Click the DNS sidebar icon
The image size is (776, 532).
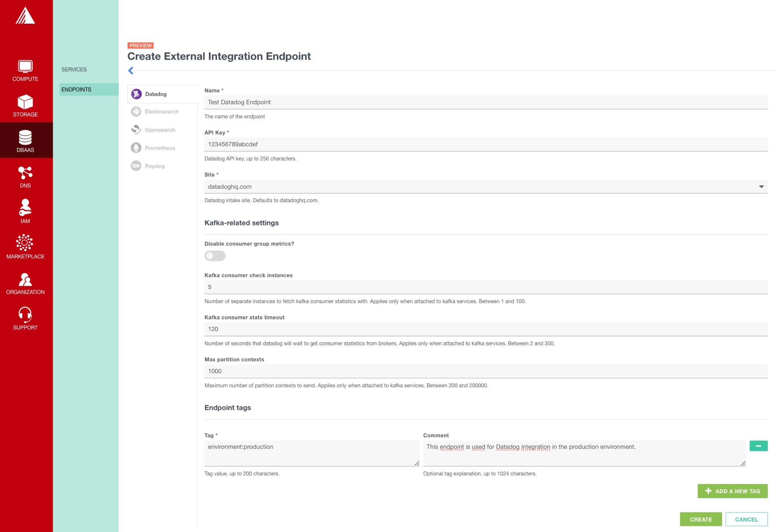coord(25,173)
